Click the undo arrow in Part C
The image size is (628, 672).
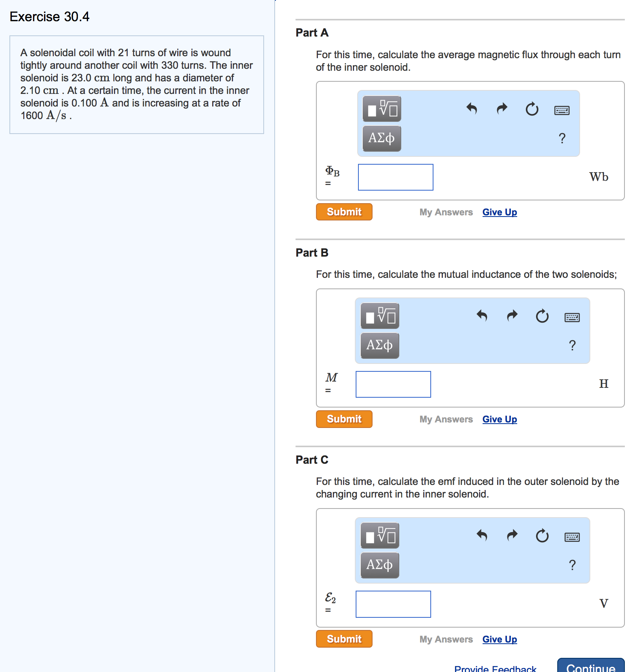[482, 535]
